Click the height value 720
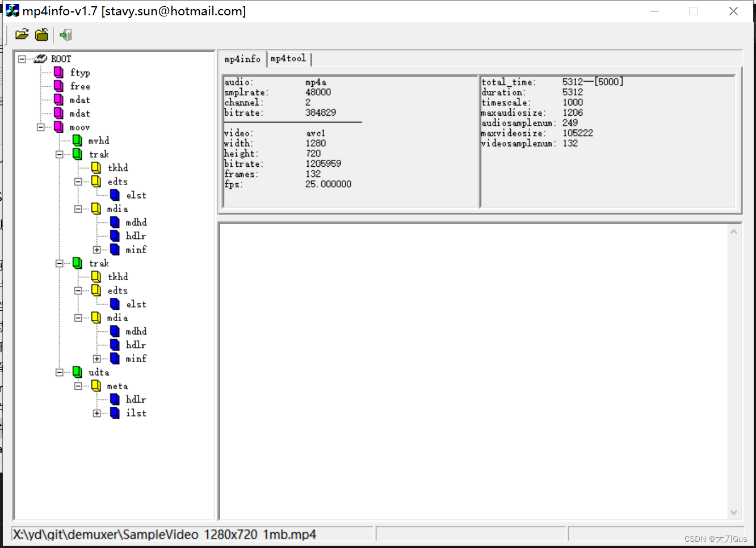Viewport: 756px width, 548px height. pos(313,154)
